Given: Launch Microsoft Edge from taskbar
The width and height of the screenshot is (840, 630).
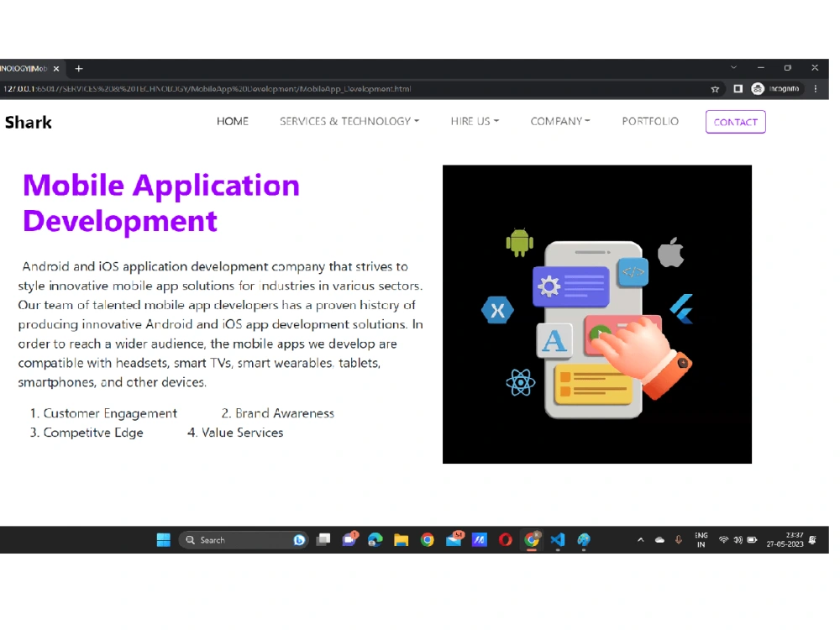Looking at the screenshot, I should (x=375, y=540).
